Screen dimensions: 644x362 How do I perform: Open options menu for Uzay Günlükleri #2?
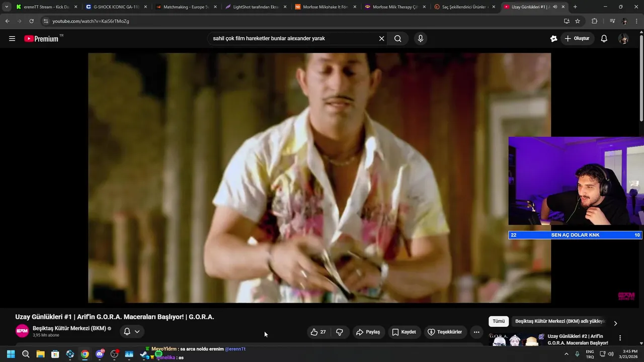pyautogui.click(x=620, y=338)
